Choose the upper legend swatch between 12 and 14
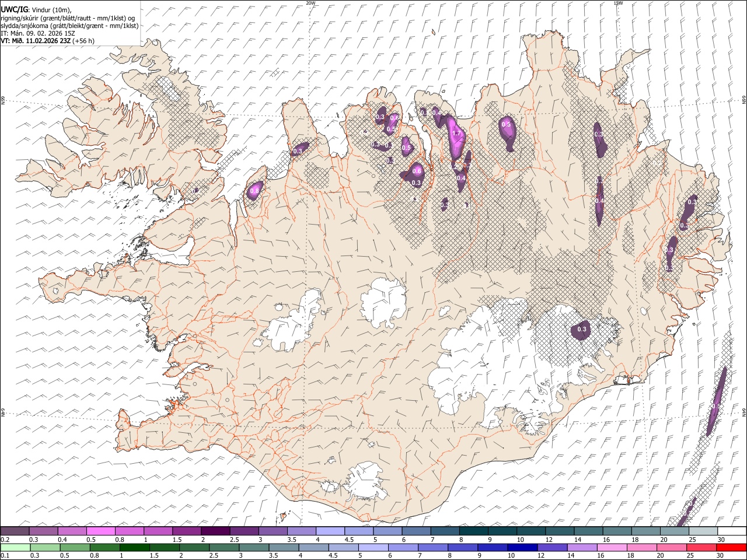Screen dimensions: 747x560 (560, 531)
